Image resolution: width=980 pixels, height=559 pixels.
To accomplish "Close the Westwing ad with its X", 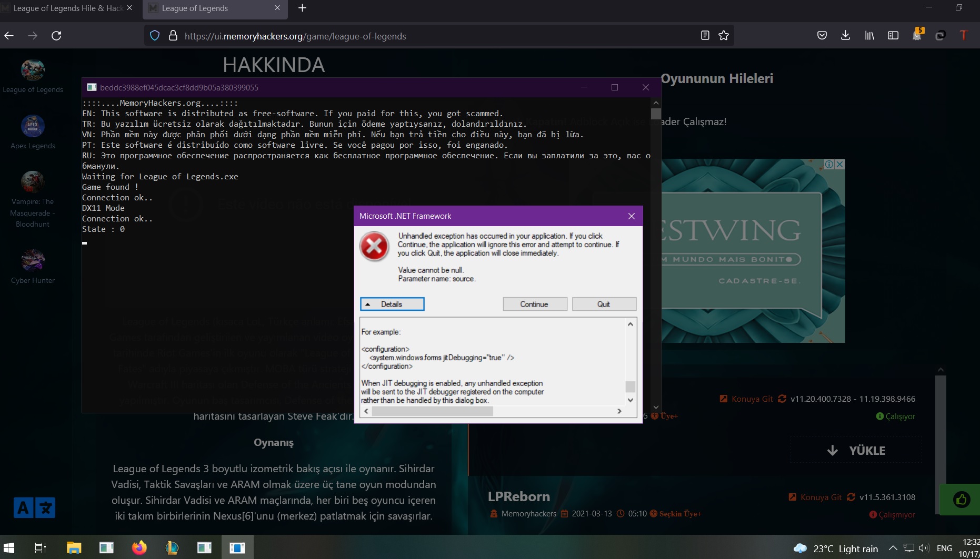I will (x=840, y=164).
